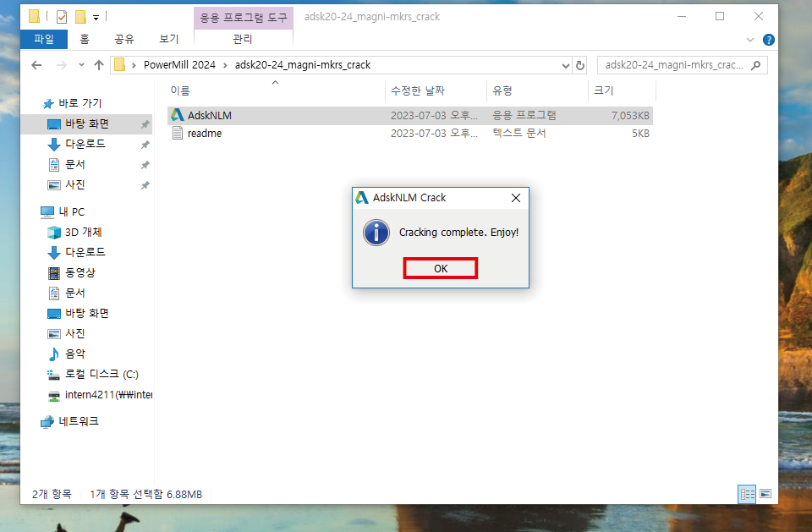Open Explorer help question mark
The width and height of the screenshot is (812, 532).
pos(769,40)
